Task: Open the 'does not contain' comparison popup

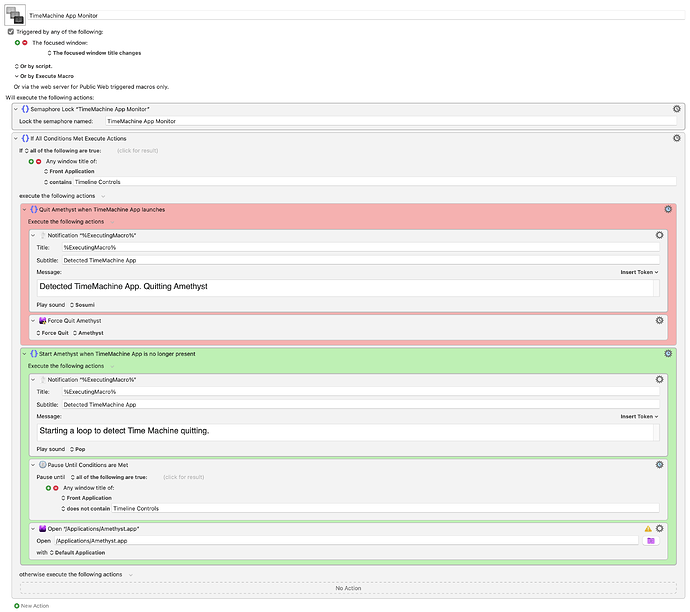Action: [85, 509]
